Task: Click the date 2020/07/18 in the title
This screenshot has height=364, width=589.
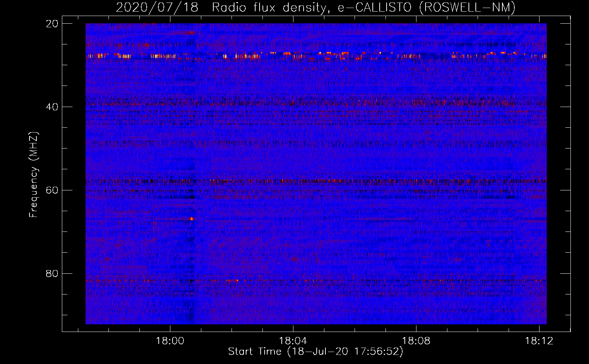Action: [157, 7]
